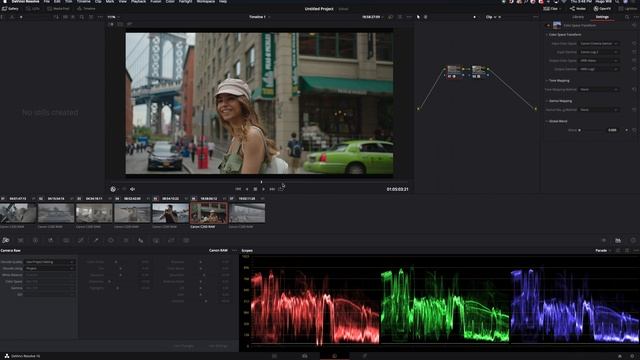
Task: Open the Output Gamma dropdown
Action: pyautogui.click(x=599, y=69)
